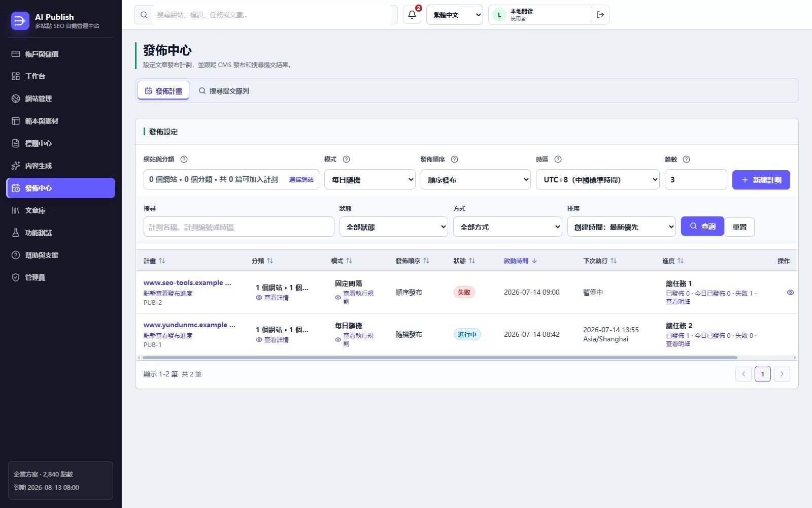Click 點擊查看發佈進度 under PUB-1 plan
812x508 pixels.
(168, 336)
